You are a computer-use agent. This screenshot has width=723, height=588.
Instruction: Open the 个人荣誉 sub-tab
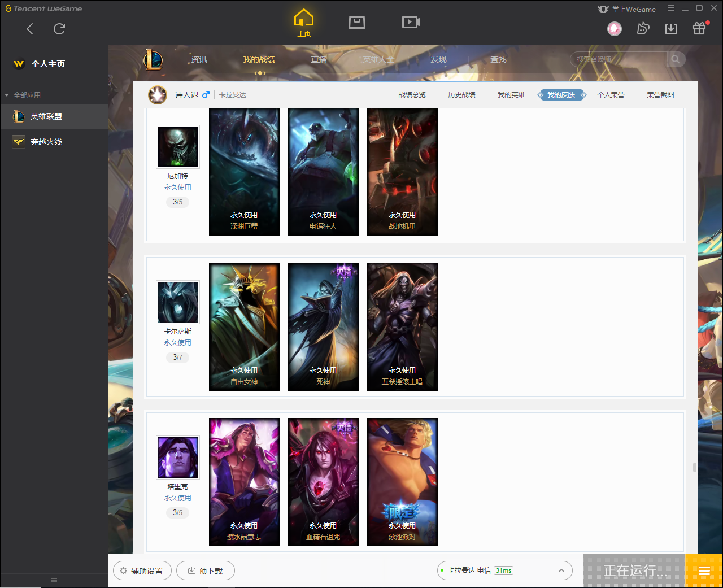tap(611, 95)
